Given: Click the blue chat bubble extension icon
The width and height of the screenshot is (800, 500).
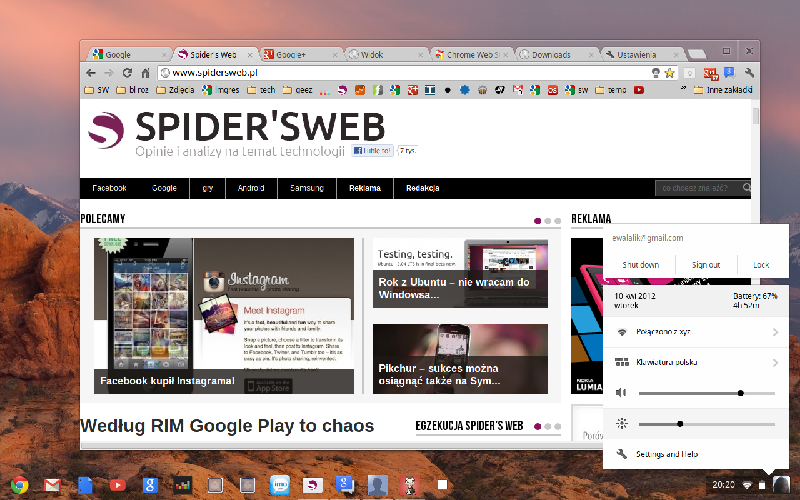Looking at the screenshot, I should (x=729, y=73).
